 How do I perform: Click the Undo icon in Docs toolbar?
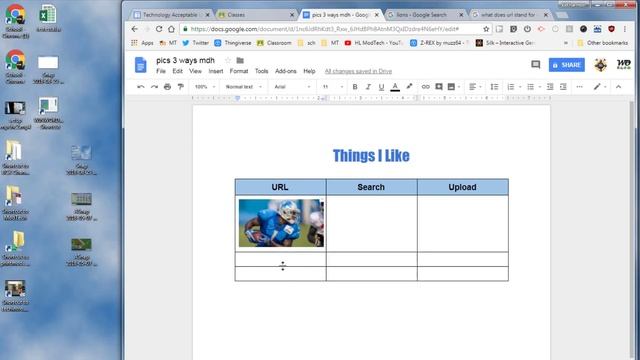pos(141,87)
